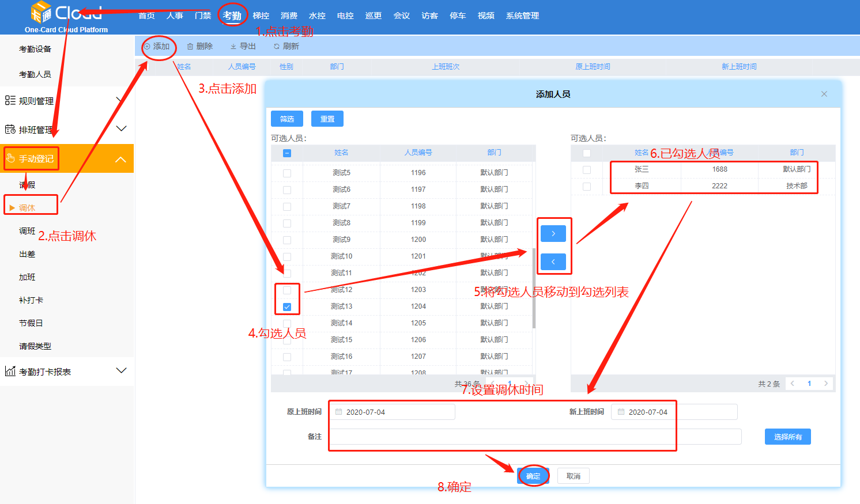
Task: Click 取消 to cancel the dialog
Action: (x=573, y=476)
